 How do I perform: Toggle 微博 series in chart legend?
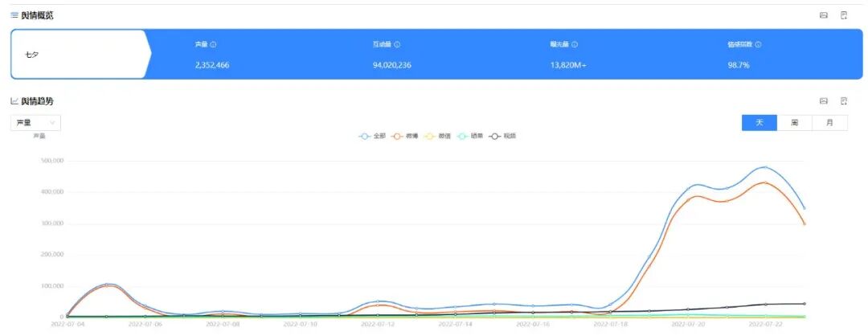pos(404,136)
